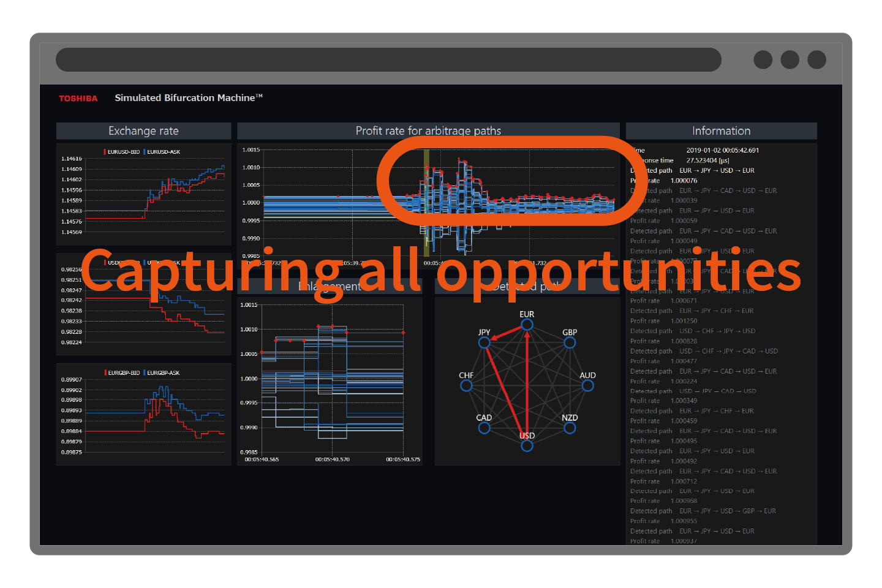Click the path EUR → JPY → USD → GBP → EUR

(x=728, y=511)
